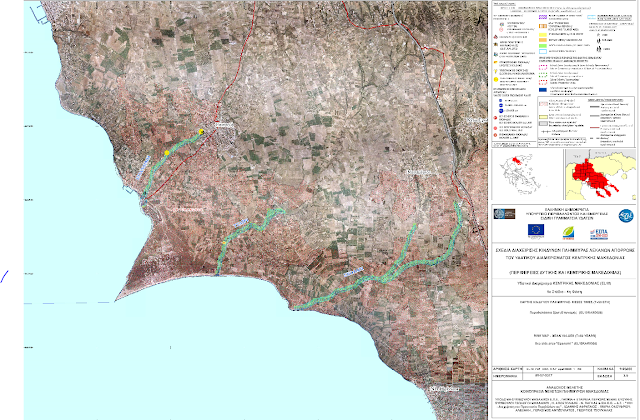640x420 pixels.
Task: Click the lower yellow marker on the western stream
Action: coord(167,153)
